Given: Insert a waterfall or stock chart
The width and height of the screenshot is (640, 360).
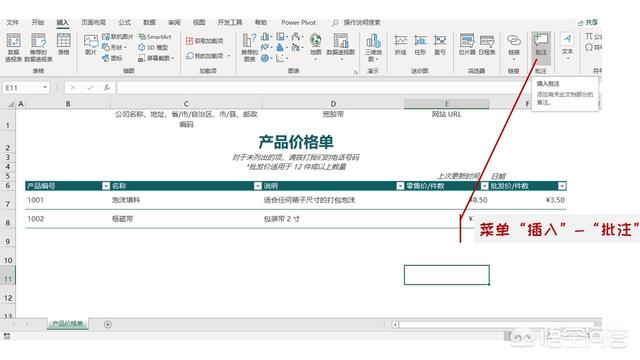Looking at the screenshot, I should point(297,37).
